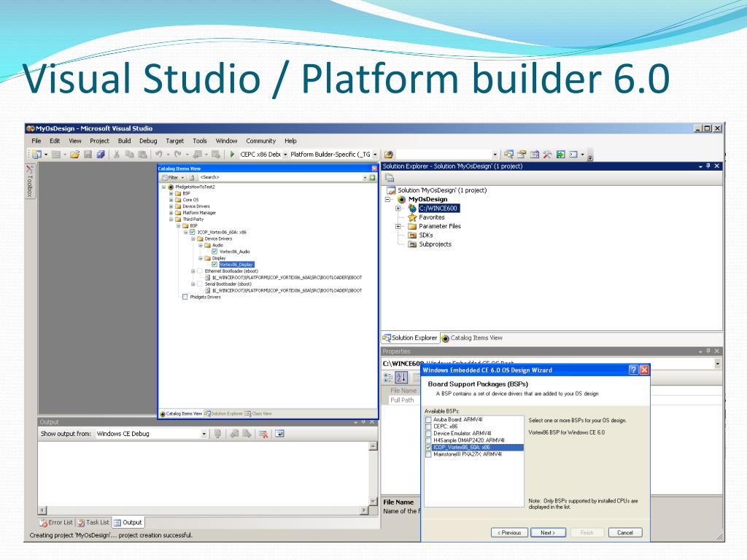Open the Project menu
747x560 pixels.
pos(99,141)
